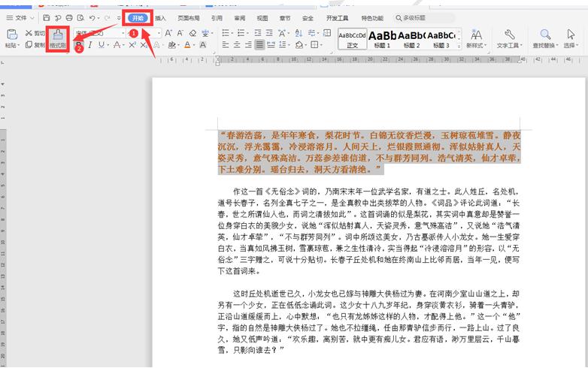Decrease the font size with A- icon
Image resolution: width=588 pixels, height=368 pixels.
pyautogui.click(x=180, y=33)
